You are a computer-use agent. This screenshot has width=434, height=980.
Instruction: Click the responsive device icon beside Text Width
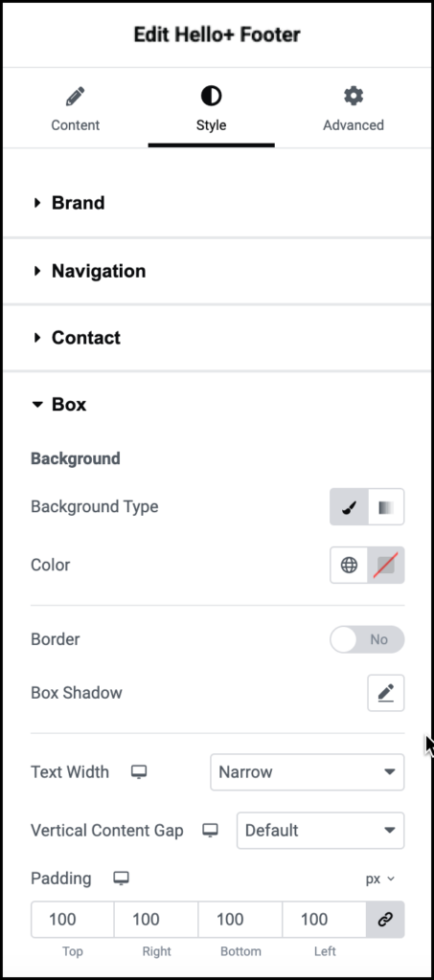point(139,772)
